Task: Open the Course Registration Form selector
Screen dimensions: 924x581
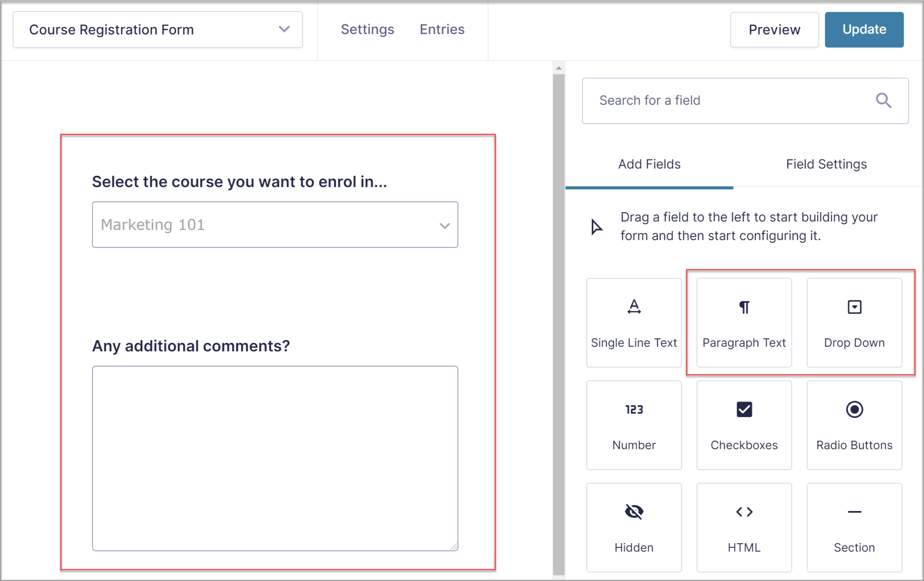Action: pos(157,29)
